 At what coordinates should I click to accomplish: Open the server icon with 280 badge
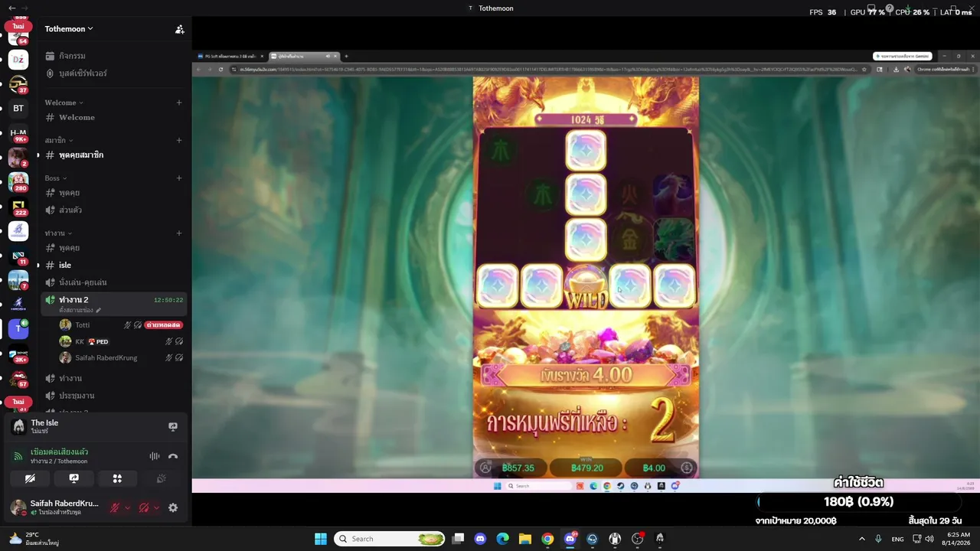18,182
